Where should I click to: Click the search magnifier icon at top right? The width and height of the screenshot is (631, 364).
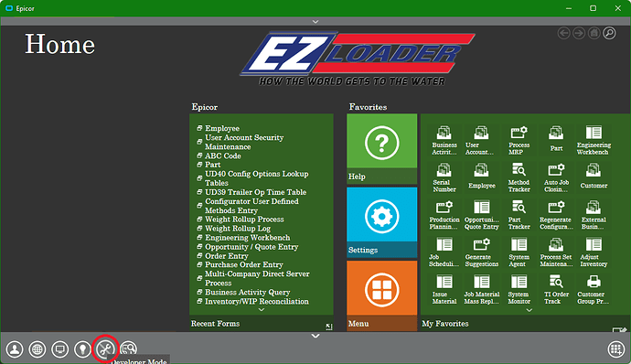pyautogui.click(x=609, y=33)
